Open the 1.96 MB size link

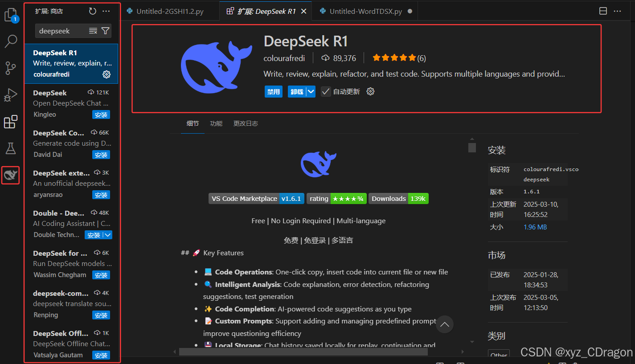[x=535, y=227]
